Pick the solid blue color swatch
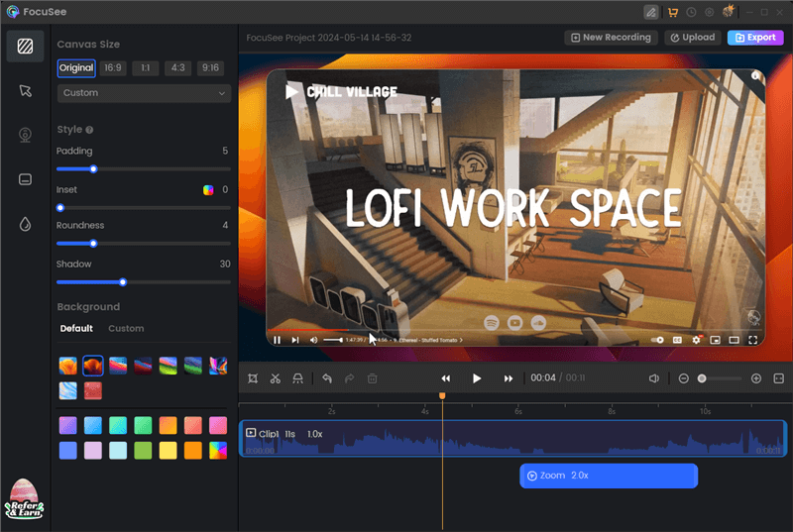Screen dimensions: 793x532 (67, 450)
